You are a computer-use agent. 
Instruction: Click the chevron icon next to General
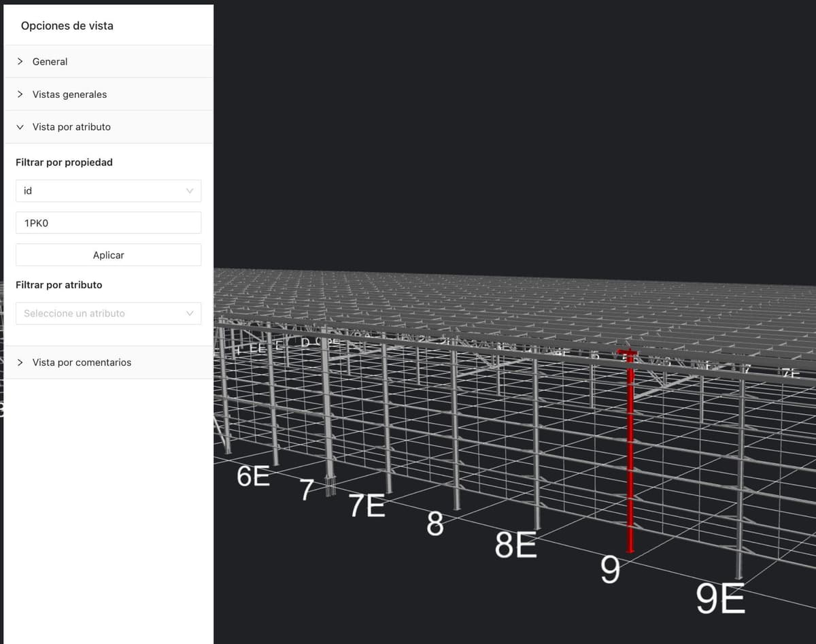point(20,62)
